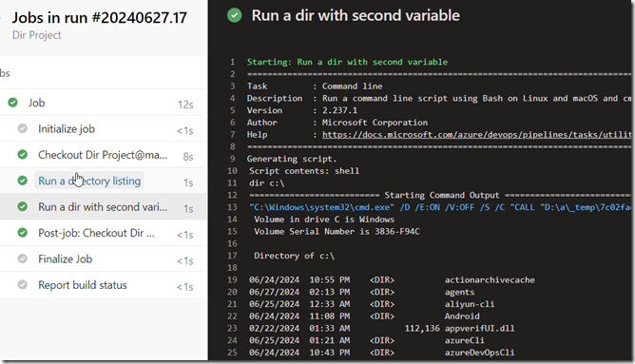Click 8s duration on Checkout row
This screenshot has width=635, height=364.
(188, 157)
